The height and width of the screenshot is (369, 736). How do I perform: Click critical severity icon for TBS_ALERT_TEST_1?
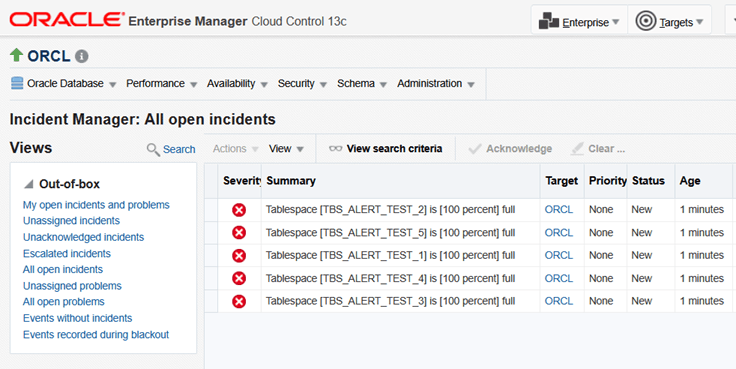(239, 255)
